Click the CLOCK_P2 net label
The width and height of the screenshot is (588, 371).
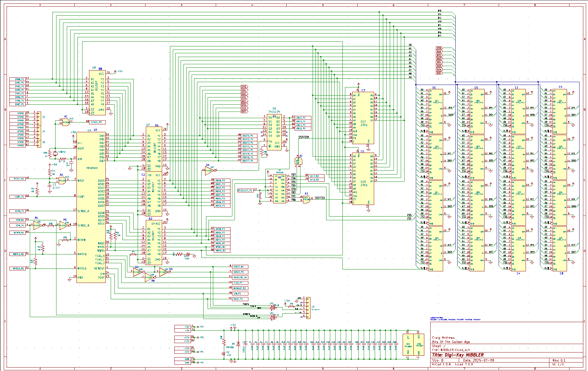(98, 122)
